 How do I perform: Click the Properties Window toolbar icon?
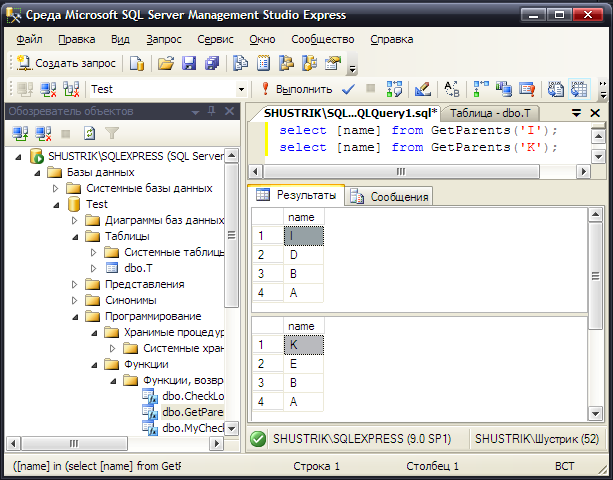333,63
